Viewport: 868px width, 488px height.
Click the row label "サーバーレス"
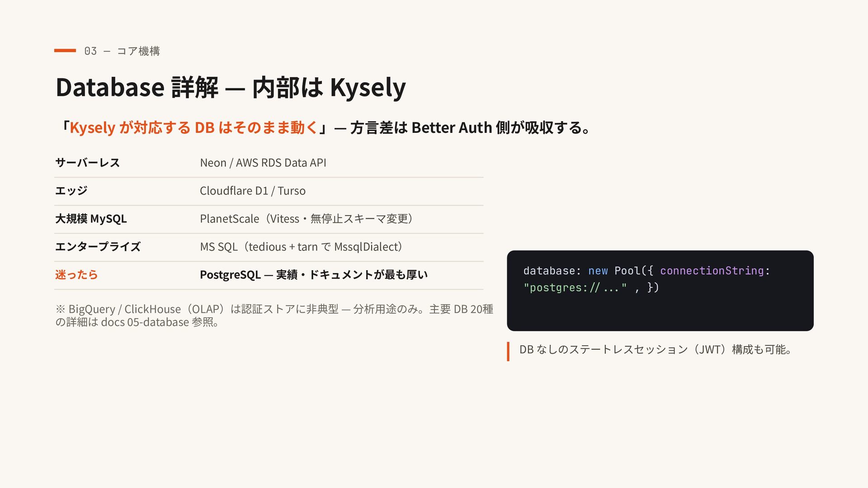[87, 163]
